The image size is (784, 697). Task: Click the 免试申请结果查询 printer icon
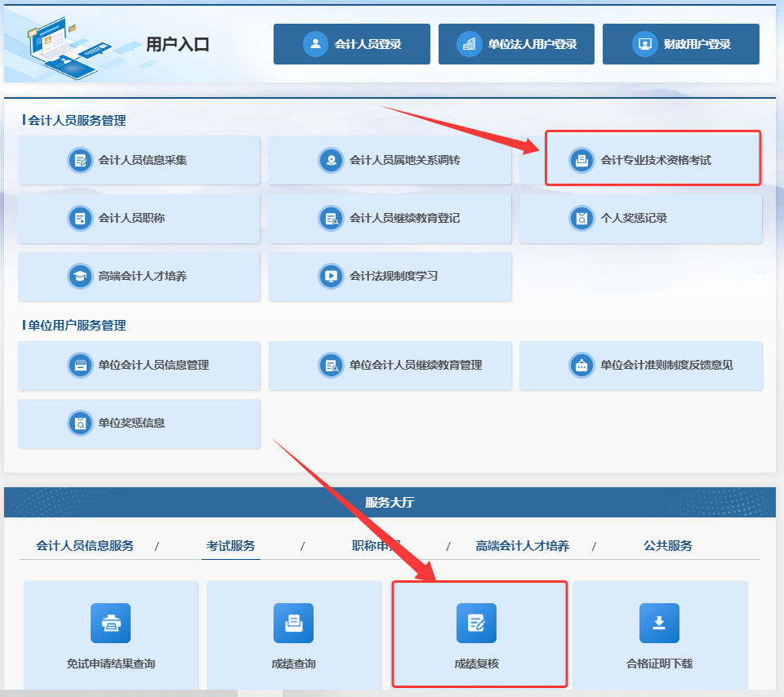click(110, 624)
